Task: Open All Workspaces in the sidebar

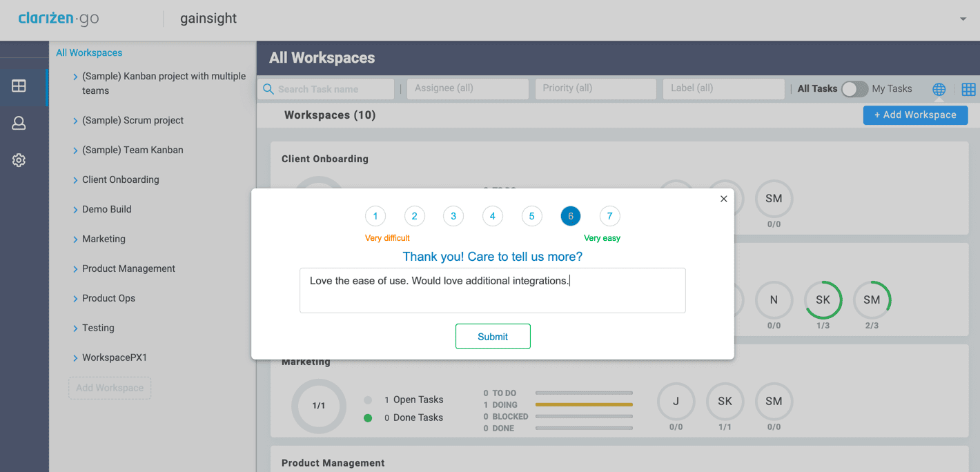Action: 89,52
